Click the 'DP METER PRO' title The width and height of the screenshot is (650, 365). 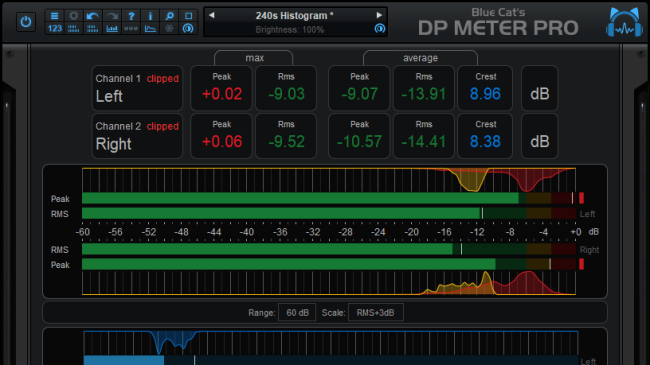click(x=498, y=28)
